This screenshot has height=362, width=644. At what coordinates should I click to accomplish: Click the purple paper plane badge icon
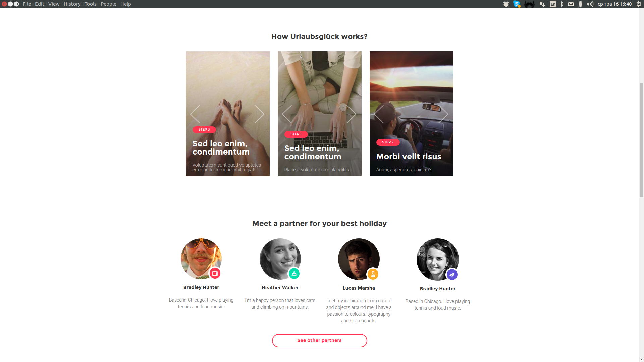(452, 275)
